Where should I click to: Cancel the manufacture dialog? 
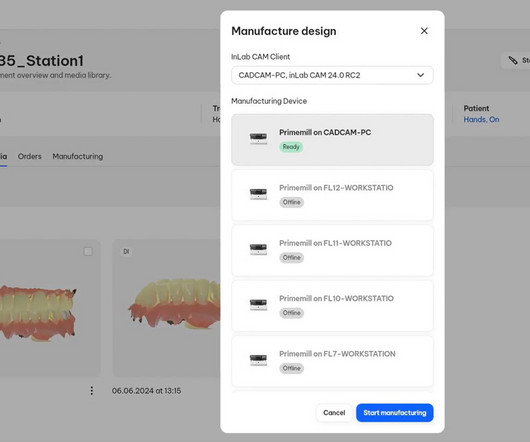click(334, 413)
